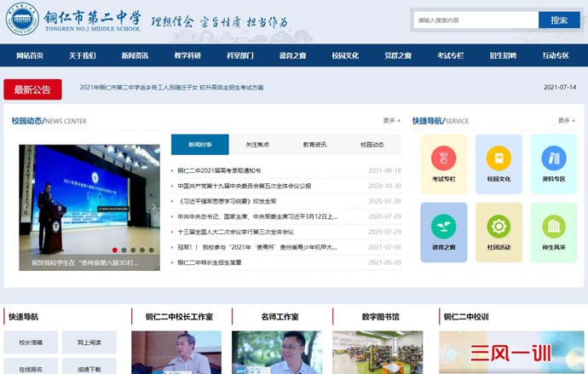Image resolution: width=588 pixels, height=374 pixels.
Task: Open 党群之窗 menu item
Action: coord(398,55)
